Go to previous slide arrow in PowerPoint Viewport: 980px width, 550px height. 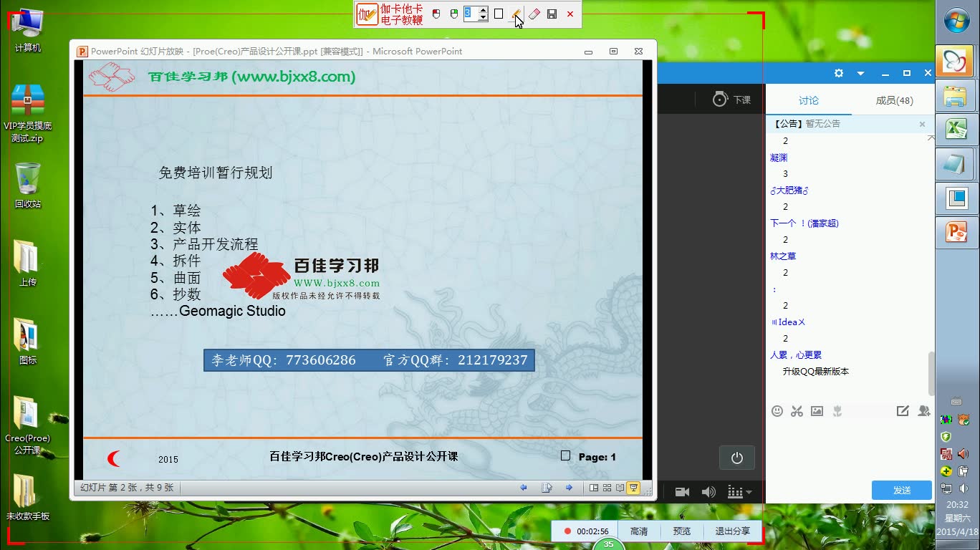click(x=524, y=488)
